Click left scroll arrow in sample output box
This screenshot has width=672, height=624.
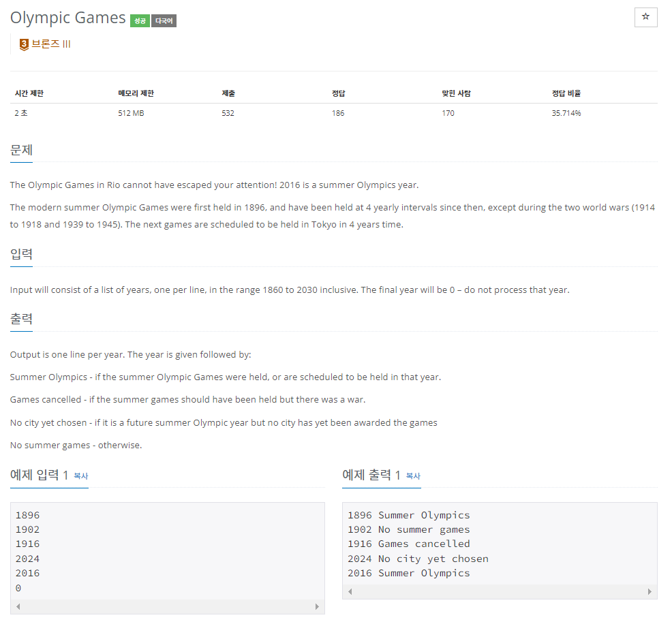click(350, 591)
